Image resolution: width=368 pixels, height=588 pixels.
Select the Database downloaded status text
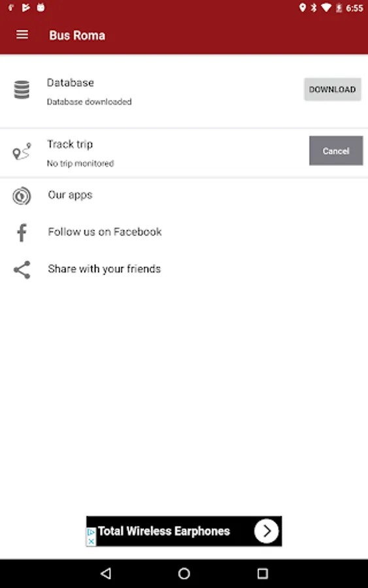point(90,102)
